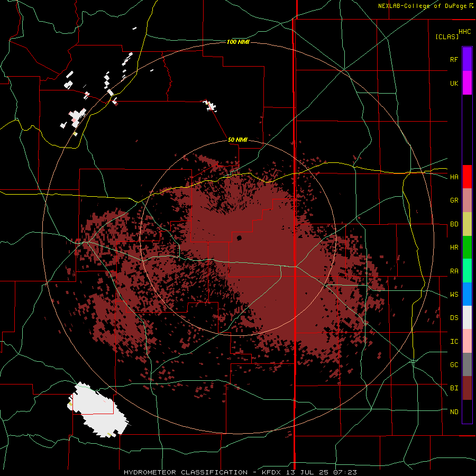Image resolution: width=476 pixels, height=476 pixels.
Task: Click the BI brown legend swatch
Action: coord(467,388)
